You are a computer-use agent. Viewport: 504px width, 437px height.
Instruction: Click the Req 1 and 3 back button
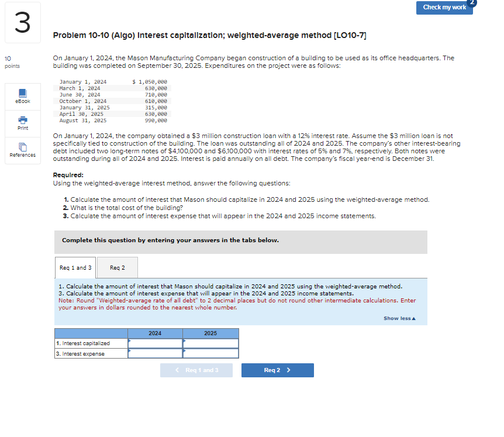(x=196, y=370)
